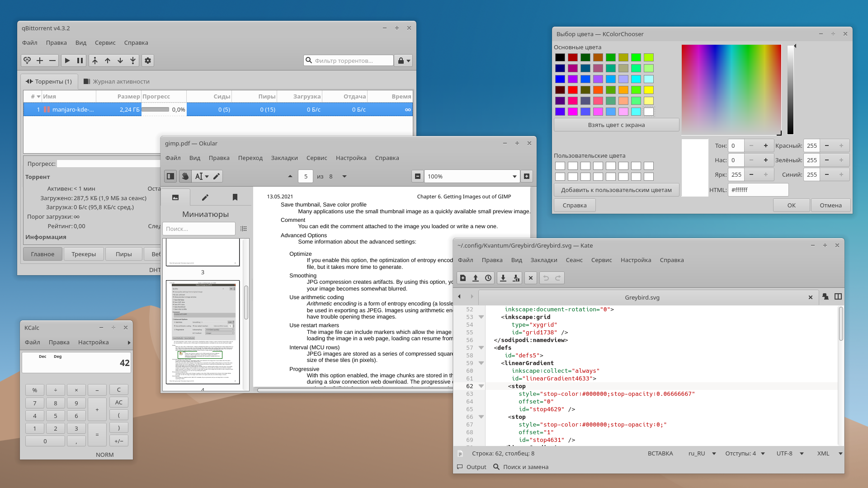Open selection tool dropdown arrow in Okular
868x488 pixels.
[207, 176]
